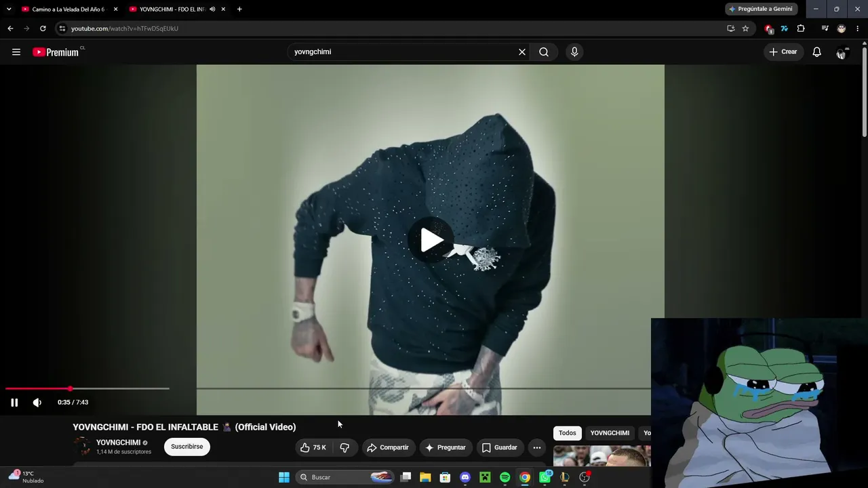
Task: Select the YOVNGCHIMI filter chip
Action: pyautogui.click(x=610, y=433)
